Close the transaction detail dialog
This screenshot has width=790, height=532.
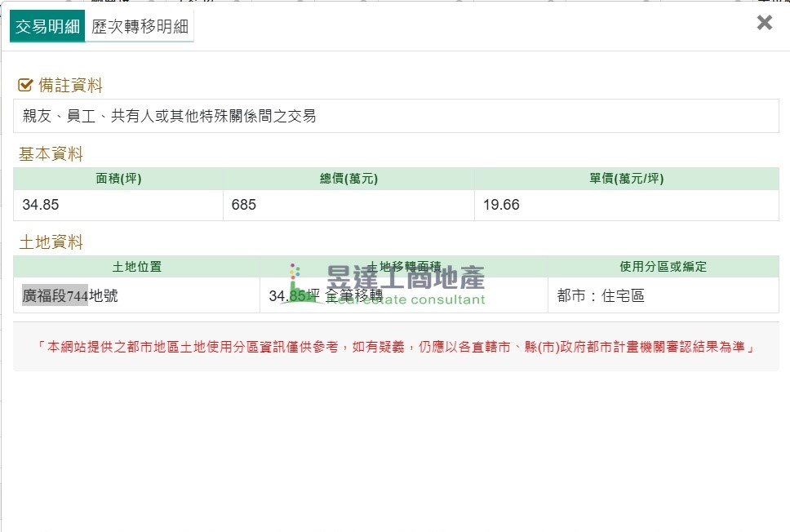pos(764,23)
